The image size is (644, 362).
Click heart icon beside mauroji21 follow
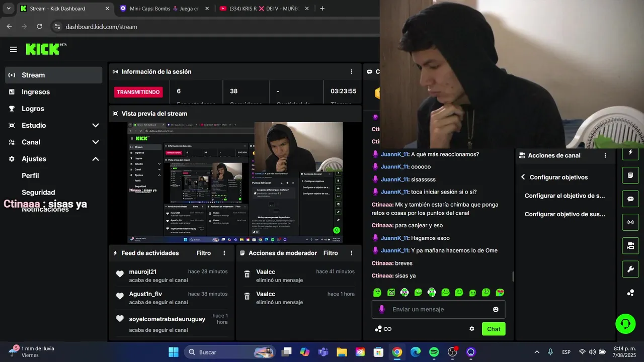point(120,274)
